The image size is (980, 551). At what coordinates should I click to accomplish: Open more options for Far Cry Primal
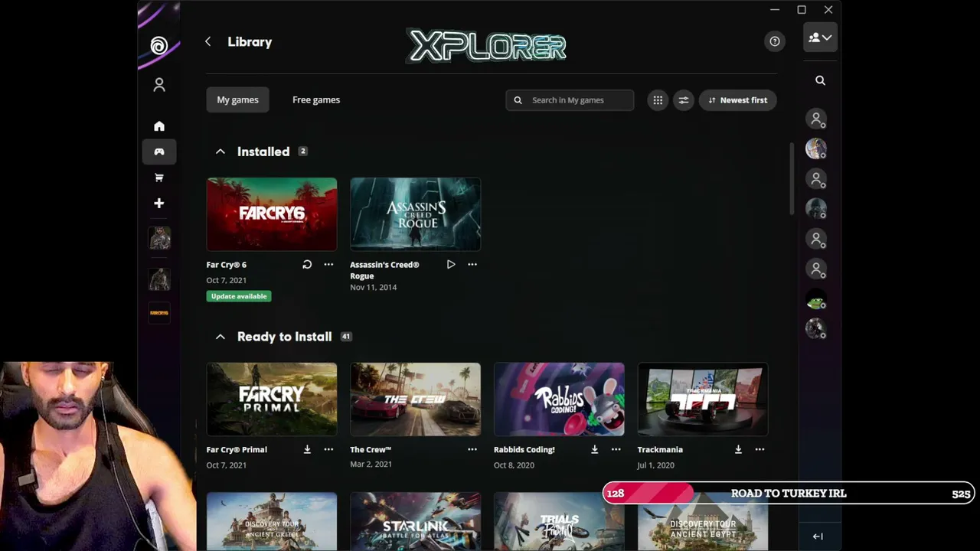point(328,450)
